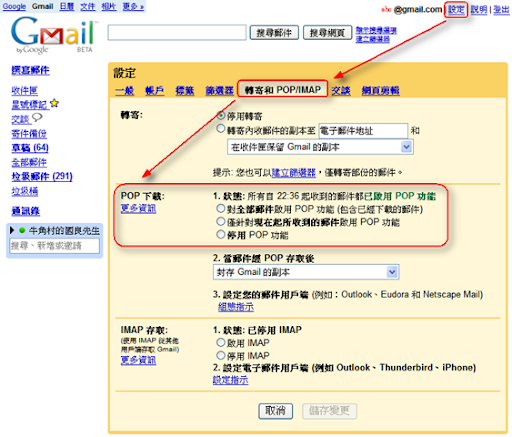Click the Gmail search input box

(177, 32)
